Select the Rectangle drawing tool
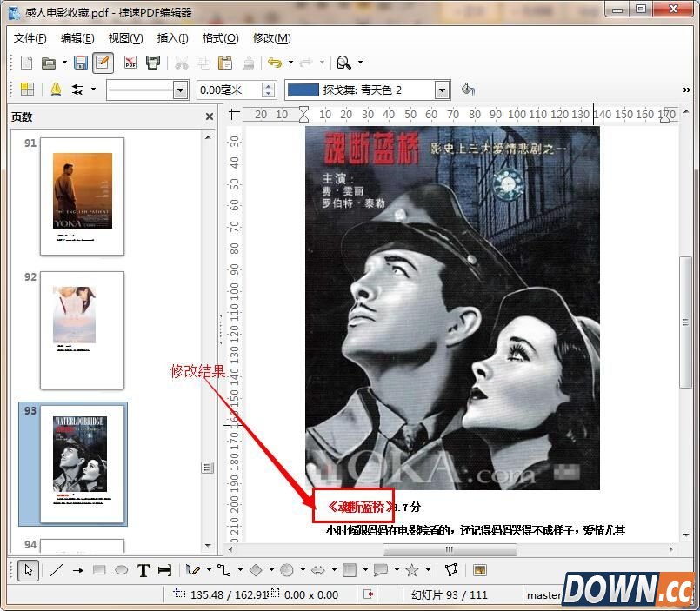700x611 pixels. tap(99, 570)
